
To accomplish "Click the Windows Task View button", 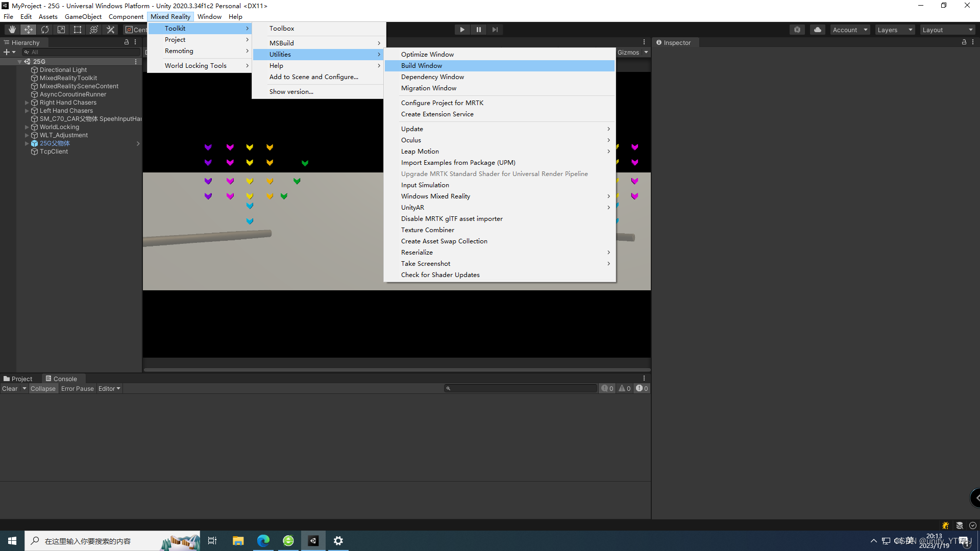I will (x=212, y=541).
